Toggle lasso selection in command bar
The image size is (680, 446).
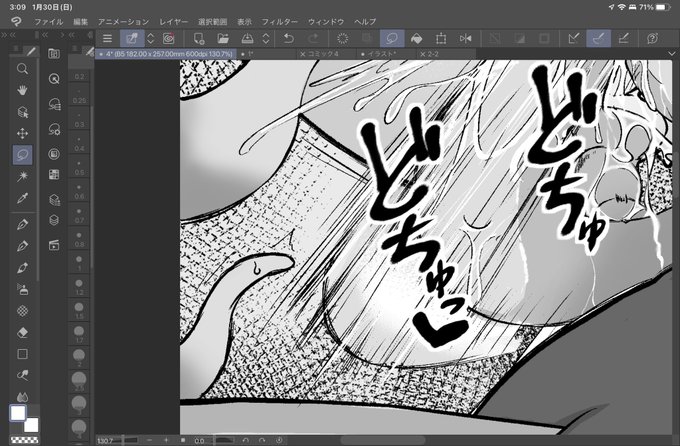click(392, 39)
